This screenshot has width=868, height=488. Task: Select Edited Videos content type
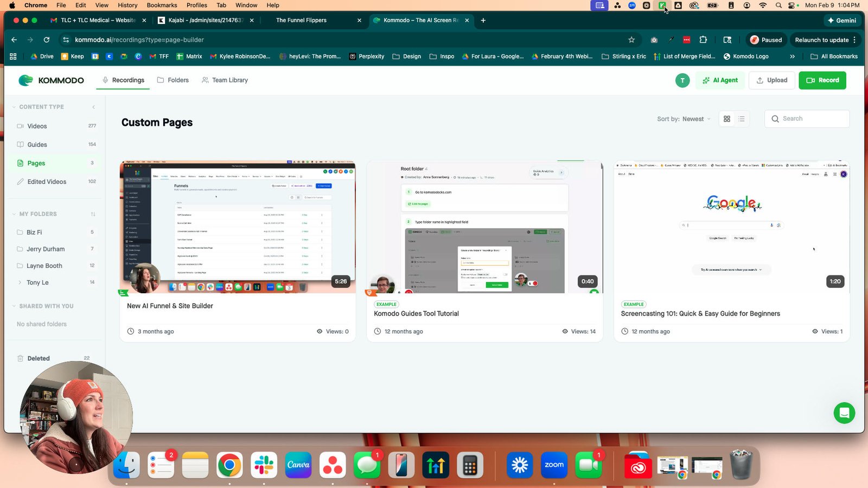tap(56, 182)
